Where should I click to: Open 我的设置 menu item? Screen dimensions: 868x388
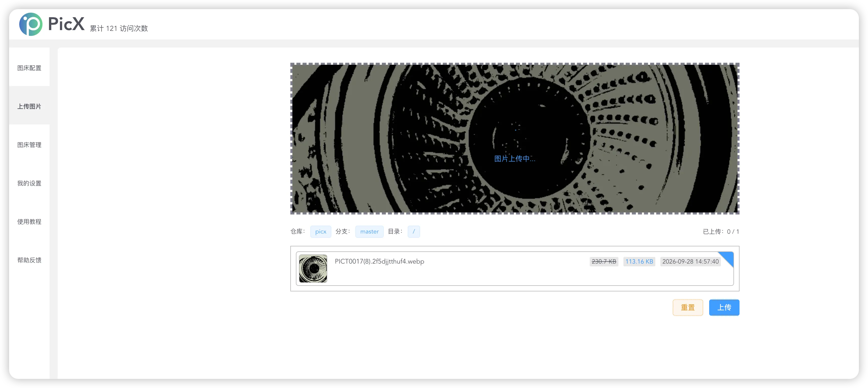pyautogui.click(x=29, y=183)
